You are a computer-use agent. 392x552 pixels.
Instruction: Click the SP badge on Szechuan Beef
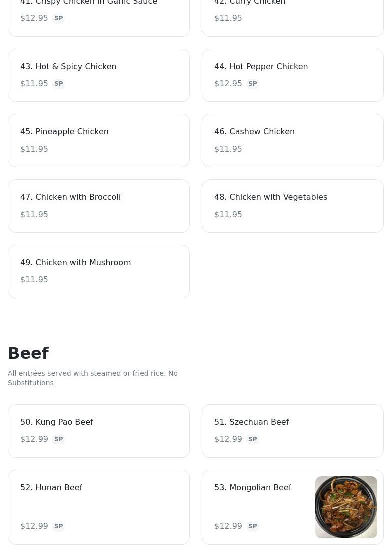pyautogui.click(x=253, y=439)
